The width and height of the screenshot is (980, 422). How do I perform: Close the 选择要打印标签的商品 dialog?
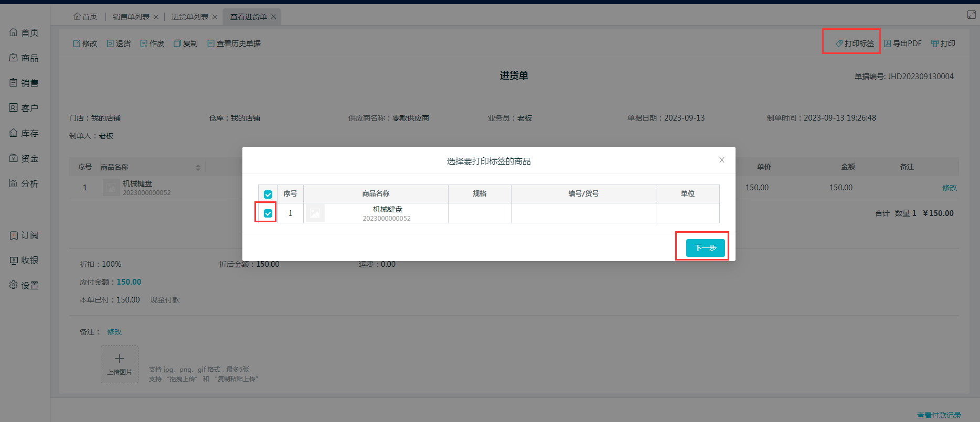pos(722,160)
